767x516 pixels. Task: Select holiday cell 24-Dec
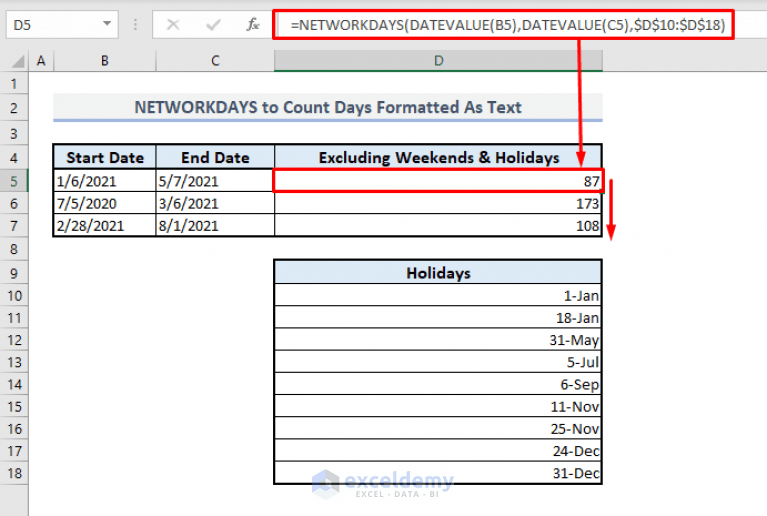click(x=438, y=451)
